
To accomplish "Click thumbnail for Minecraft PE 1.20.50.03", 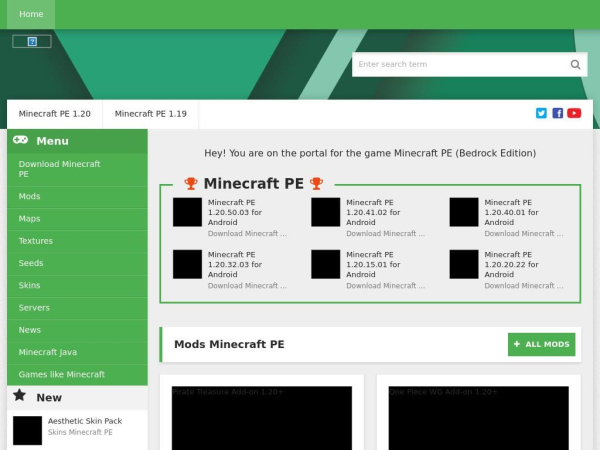I will pyautogui.click(x=188, y=212).
